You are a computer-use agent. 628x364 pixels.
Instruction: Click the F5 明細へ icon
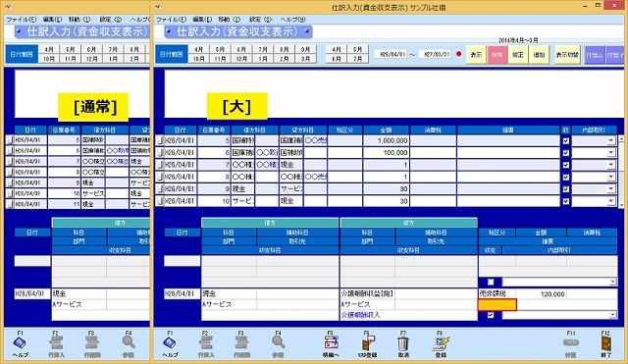(331, 342)
